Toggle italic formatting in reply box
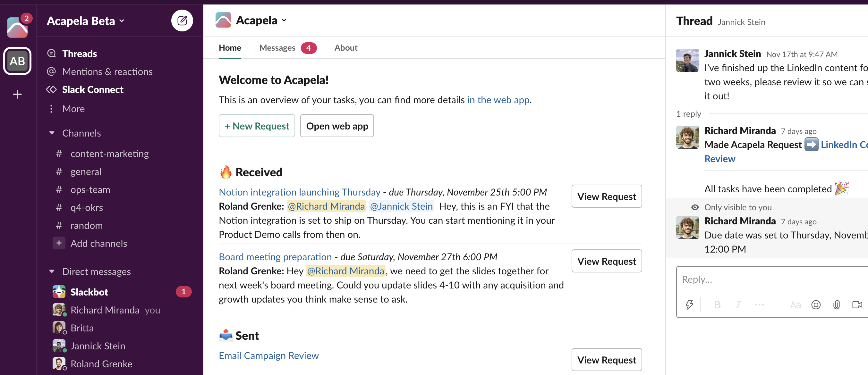The width and height of the screenshot is (868, 375). pos(738,304)
